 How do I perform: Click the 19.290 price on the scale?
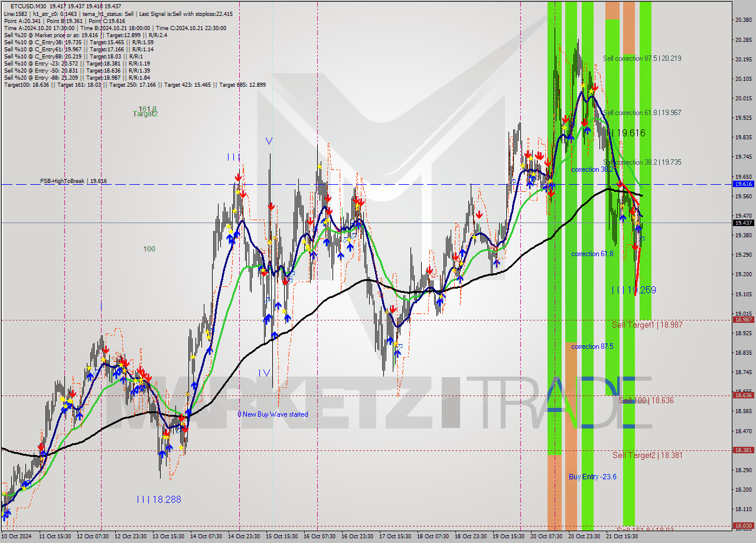coord(743,254)
